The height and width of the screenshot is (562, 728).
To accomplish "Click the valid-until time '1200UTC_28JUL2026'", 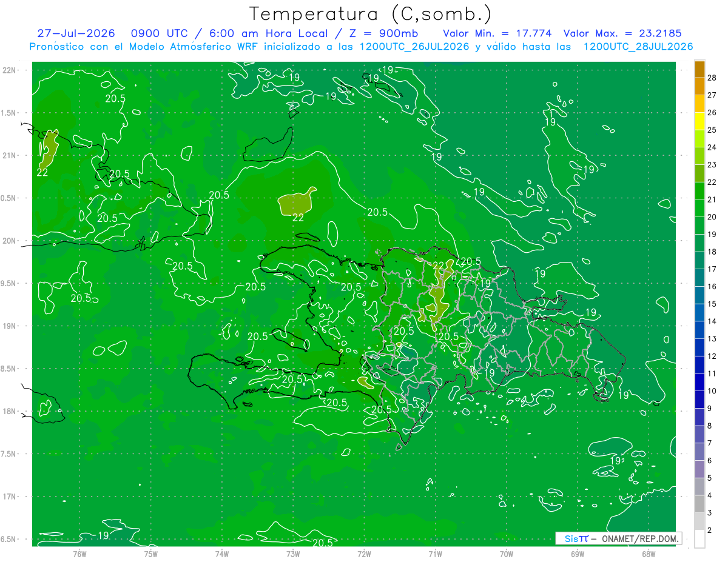I will tap(638, 47).
